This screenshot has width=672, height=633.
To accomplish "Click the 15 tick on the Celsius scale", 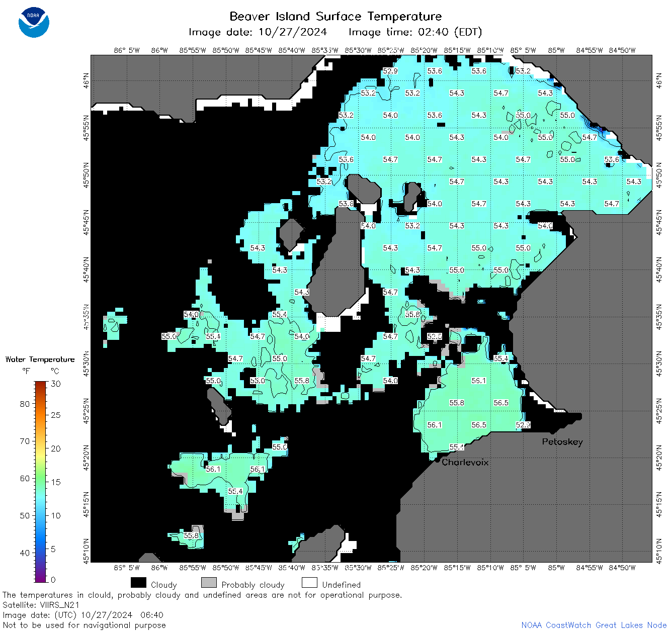I will point(56,482).
